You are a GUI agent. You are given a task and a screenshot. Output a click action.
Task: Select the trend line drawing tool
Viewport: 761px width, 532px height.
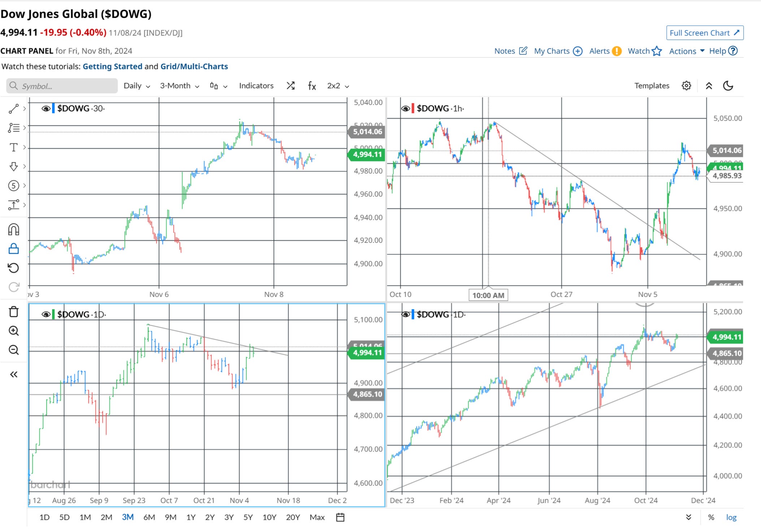13,109
